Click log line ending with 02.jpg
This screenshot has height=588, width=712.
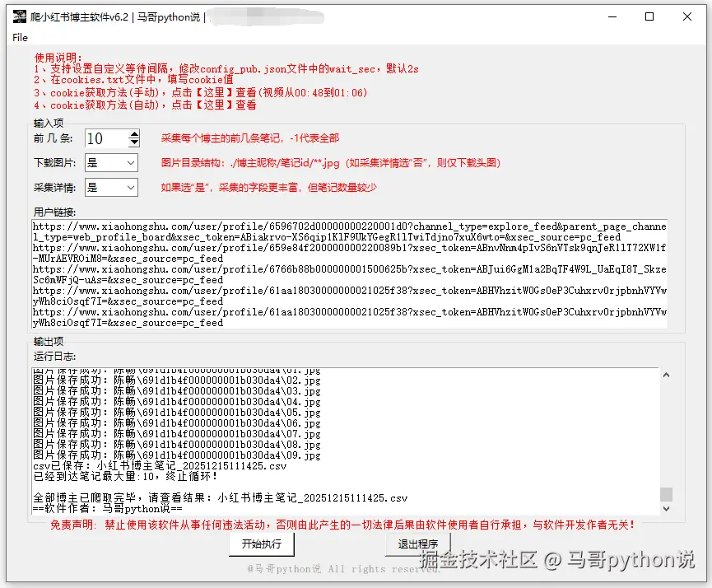tap(177, 380)
